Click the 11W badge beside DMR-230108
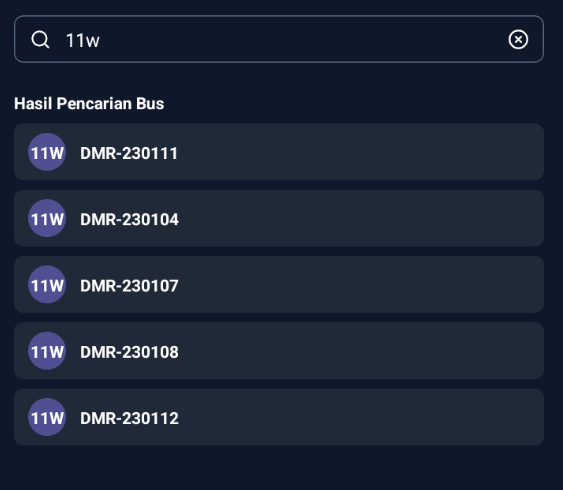563x490 pixels. click(x=47, y=351)
